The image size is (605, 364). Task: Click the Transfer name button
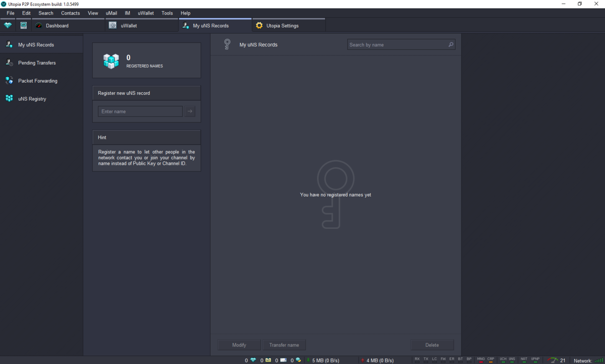(284, 345)
